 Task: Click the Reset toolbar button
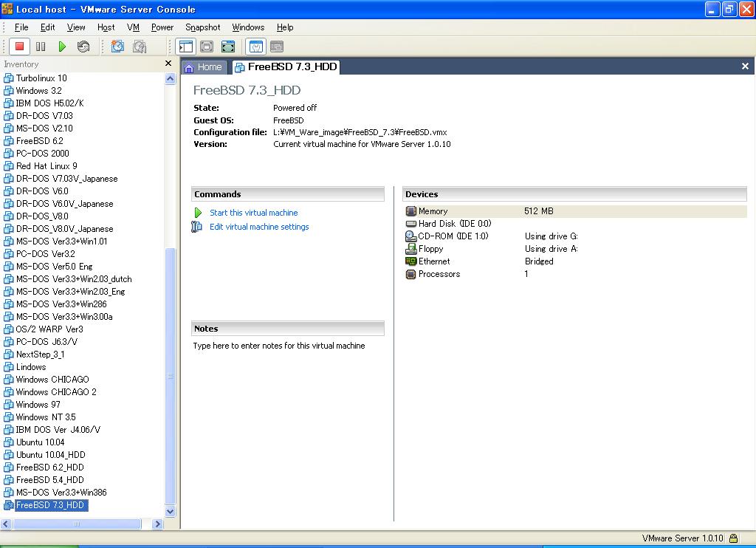tap(83, 47)
